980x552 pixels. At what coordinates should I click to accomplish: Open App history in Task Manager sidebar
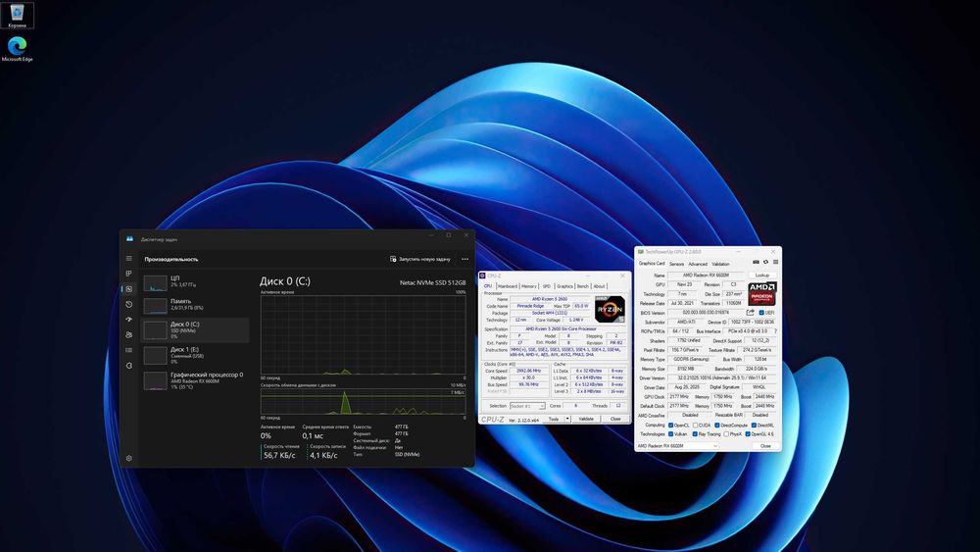[x=128, y=305]
